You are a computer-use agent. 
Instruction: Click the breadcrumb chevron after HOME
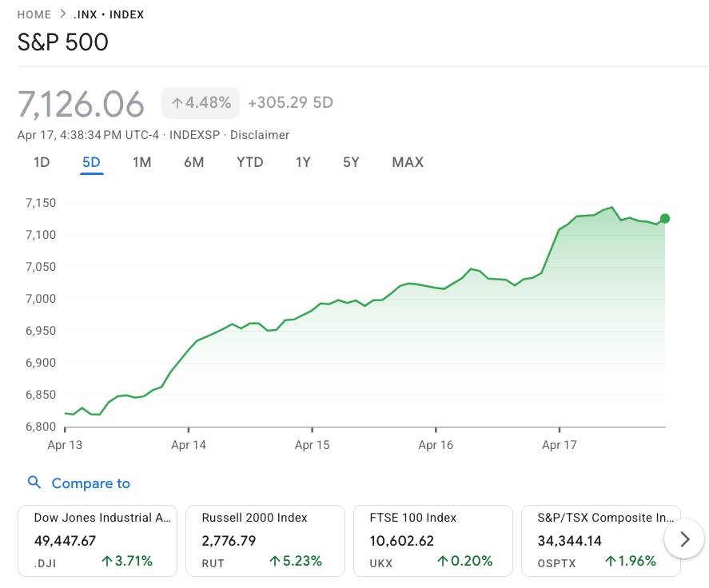[x=63, y=14]
